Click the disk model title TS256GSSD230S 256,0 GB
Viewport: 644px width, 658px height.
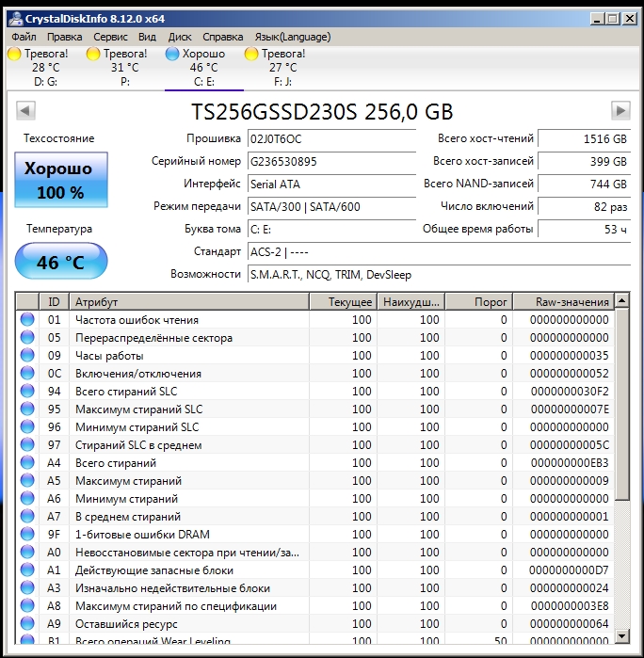tap(322, 112)
